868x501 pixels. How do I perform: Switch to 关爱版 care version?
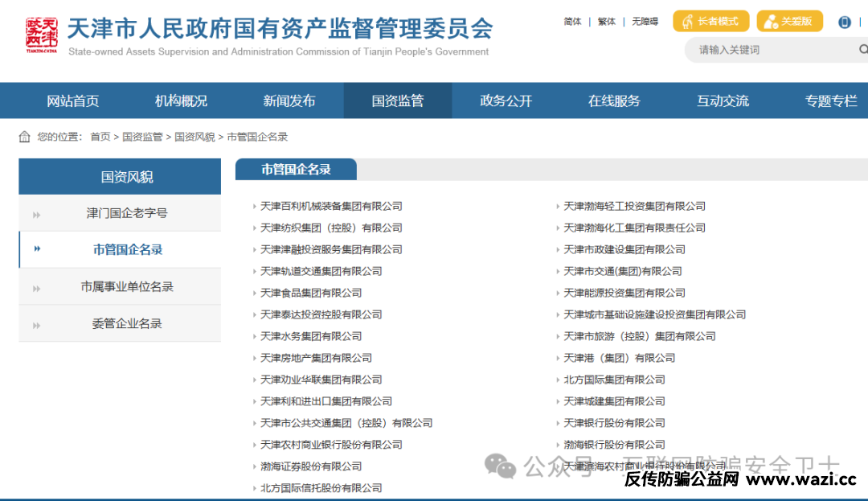point(789,21)
